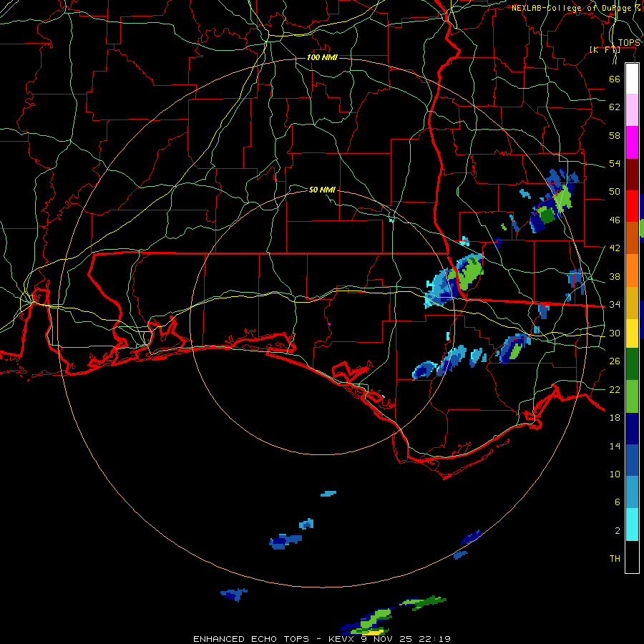This screenshot has width=644, height=644.
Task: Click the '34' legend value
Action: click(x=615, y=305)
